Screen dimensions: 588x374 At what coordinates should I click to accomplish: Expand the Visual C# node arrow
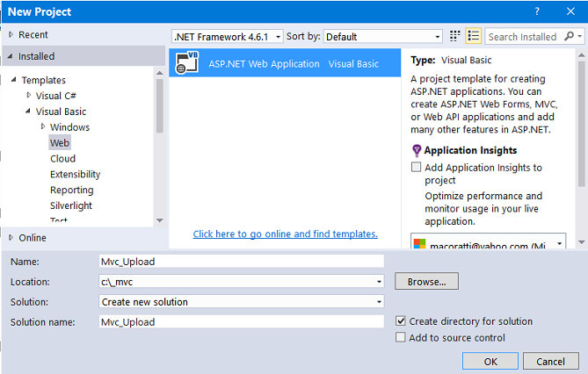pyautogui.click(x=28, y=95)
